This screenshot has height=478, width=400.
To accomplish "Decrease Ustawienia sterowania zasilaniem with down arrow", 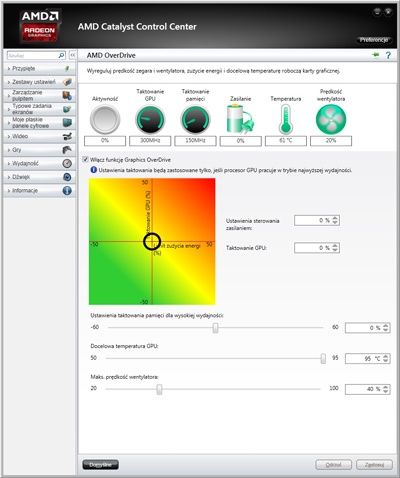I will [x=335, y=223].
